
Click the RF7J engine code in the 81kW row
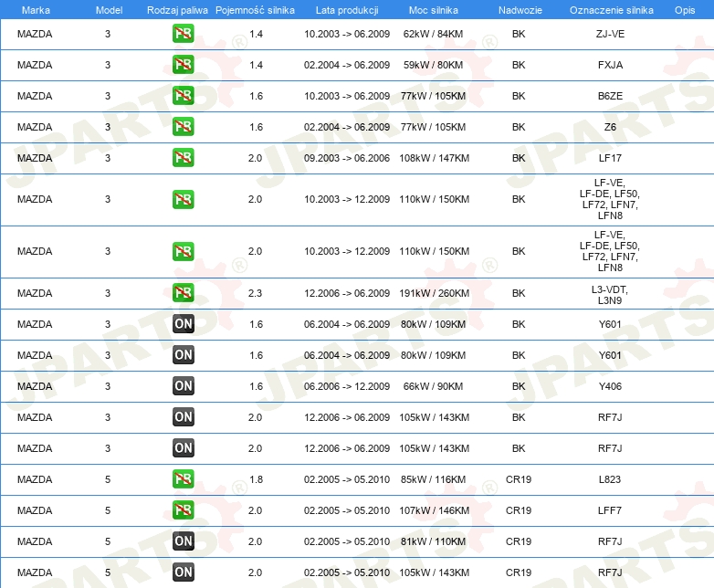(610, 541)
